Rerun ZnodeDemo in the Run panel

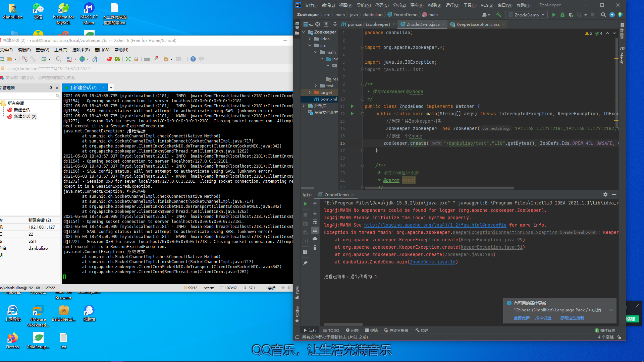[305, 204]
